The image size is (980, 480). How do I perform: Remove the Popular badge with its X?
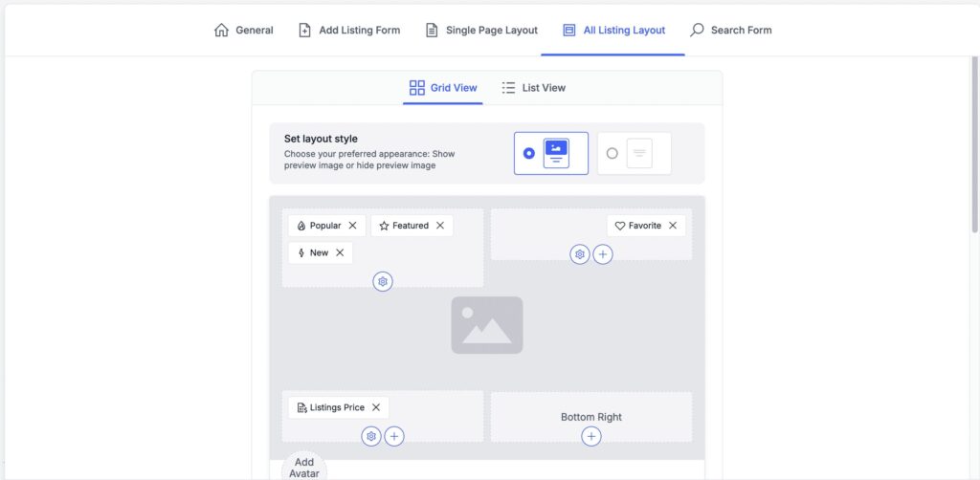pos(352,226)
